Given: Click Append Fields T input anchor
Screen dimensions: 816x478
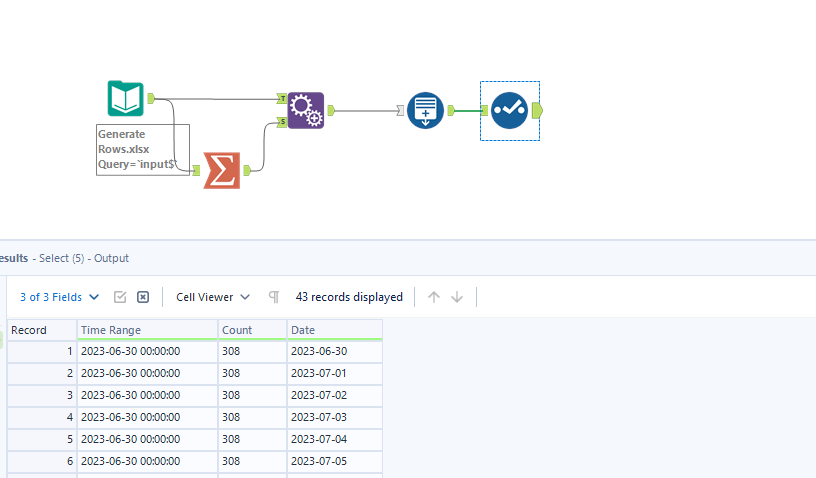Looking at the screenshot, I should 282,98.
